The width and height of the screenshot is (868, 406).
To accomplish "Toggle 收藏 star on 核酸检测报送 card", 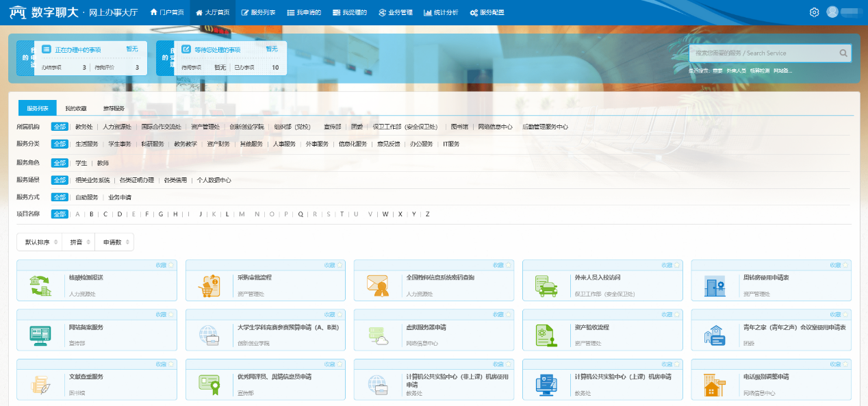I will (x=164, y=265).
